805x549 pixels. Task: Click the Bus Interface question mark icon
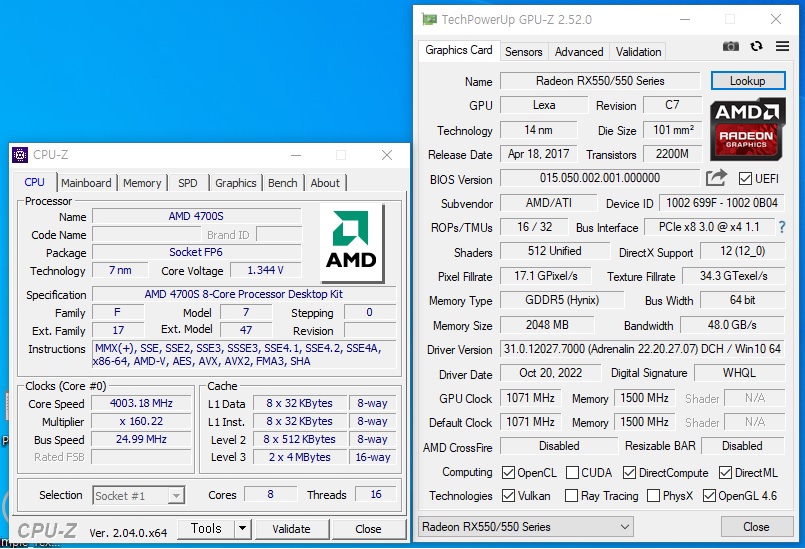782,226
